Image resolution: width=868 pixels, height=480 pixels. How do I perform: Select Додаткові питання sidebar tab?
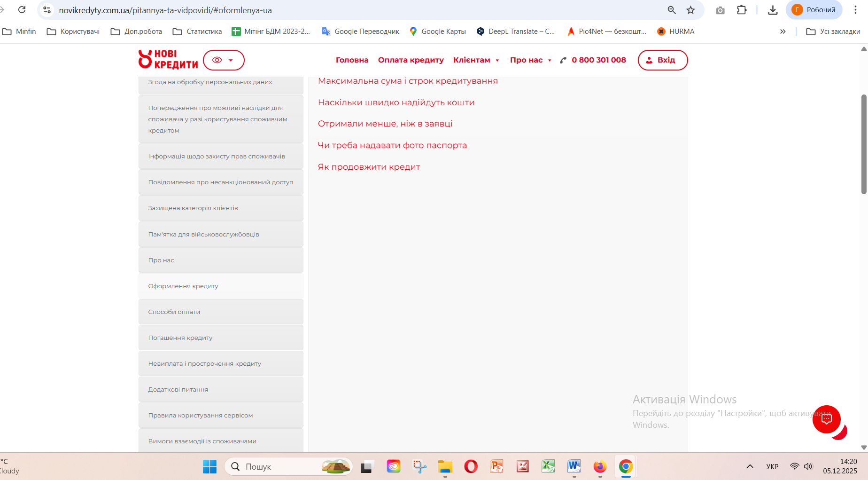coord(221,389)
